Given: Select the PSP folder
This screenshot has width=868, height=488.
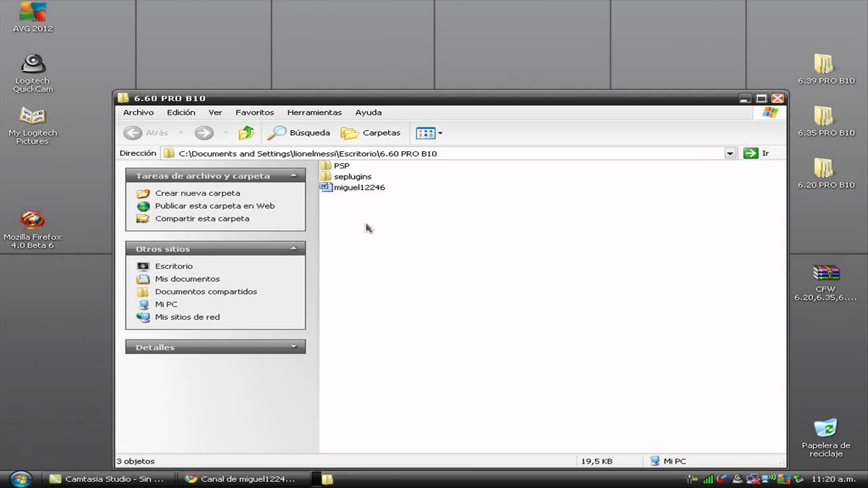Looking at the screenshot, I should pos(335,165).
